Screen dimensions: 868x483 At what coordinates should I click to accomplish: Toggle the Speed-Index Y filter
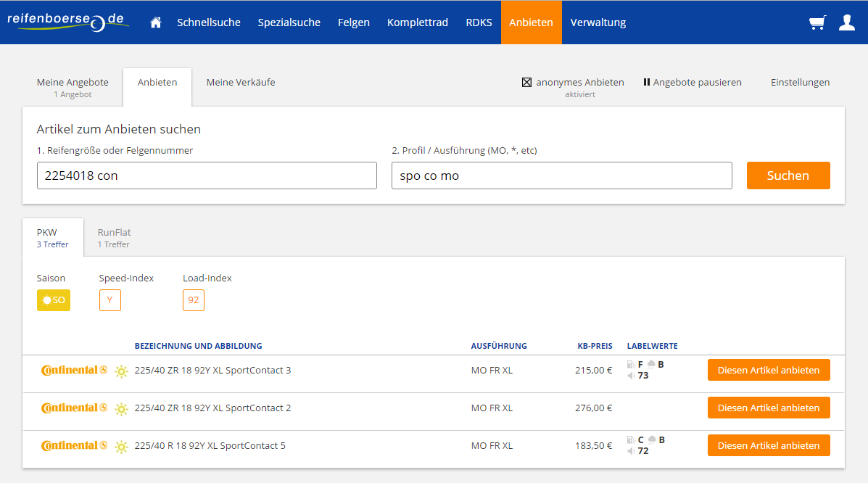[110, 300]
